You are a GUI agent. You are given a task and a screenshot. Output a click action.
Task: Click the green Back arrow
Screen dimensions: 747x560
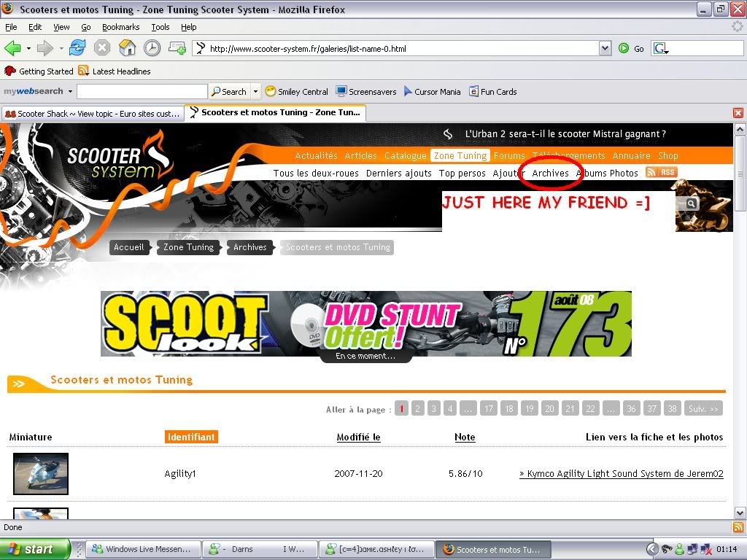[x=12, y=49]
